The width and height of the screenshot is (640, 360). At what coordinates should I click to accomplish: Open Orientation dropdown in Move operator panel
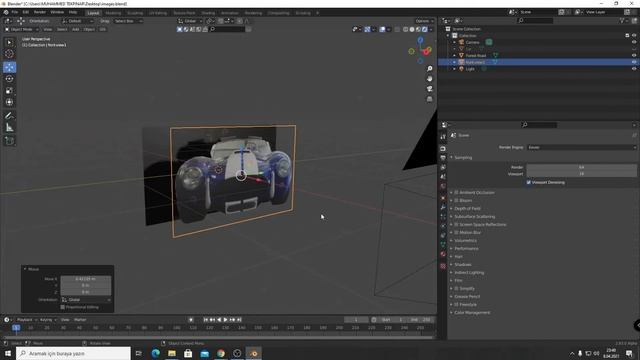86,300
